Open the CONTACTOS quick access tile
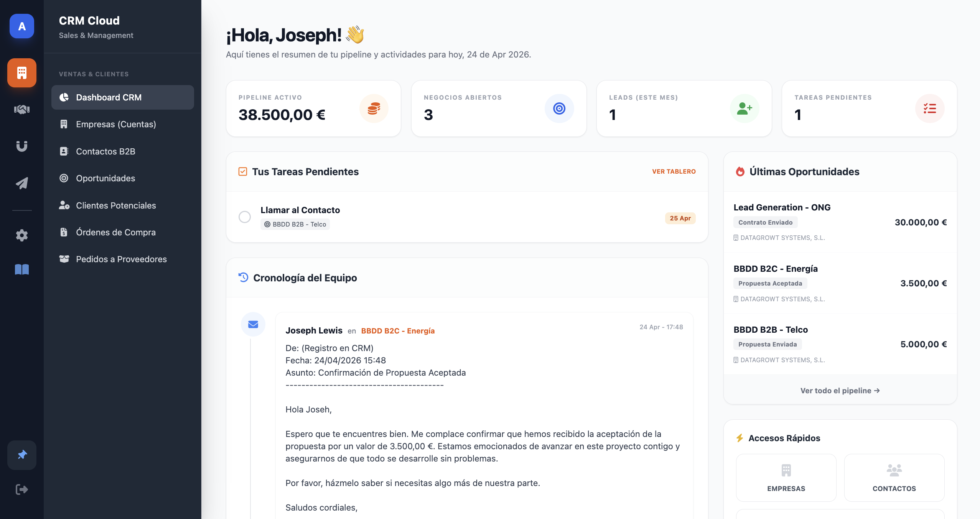The height and width of the screenshot is (519, 980). pos(894,478)
